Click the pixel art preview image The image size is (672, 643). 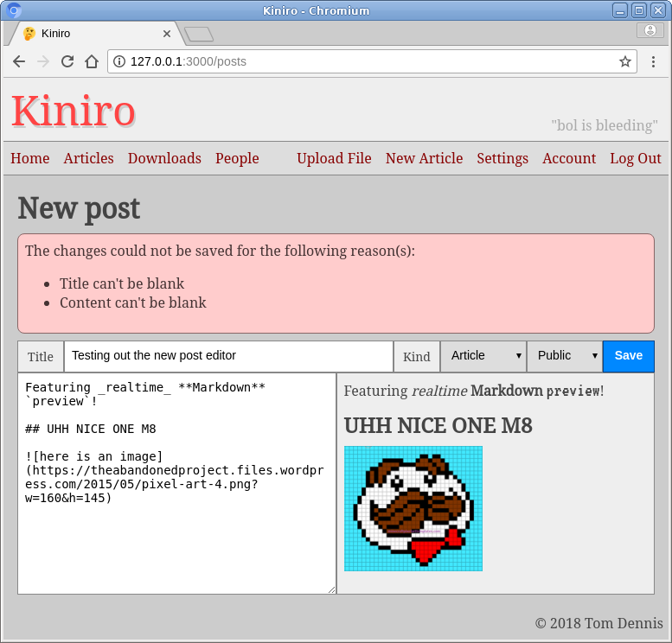tap(413, 508)
